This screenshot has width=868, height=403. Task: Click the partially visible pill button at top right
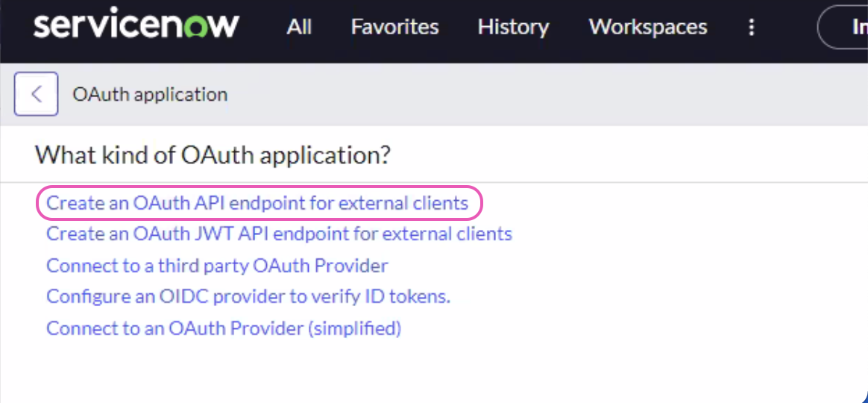846,28
